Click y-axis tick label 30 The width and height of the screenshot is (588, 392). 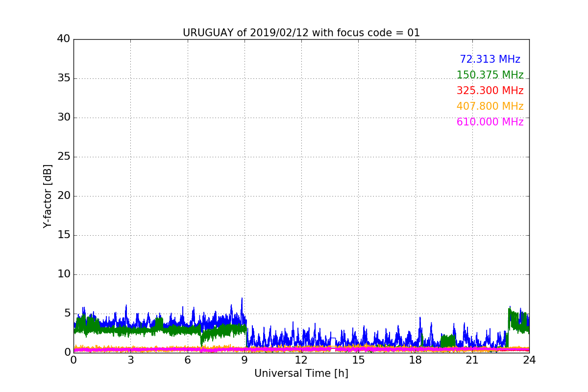64,117
